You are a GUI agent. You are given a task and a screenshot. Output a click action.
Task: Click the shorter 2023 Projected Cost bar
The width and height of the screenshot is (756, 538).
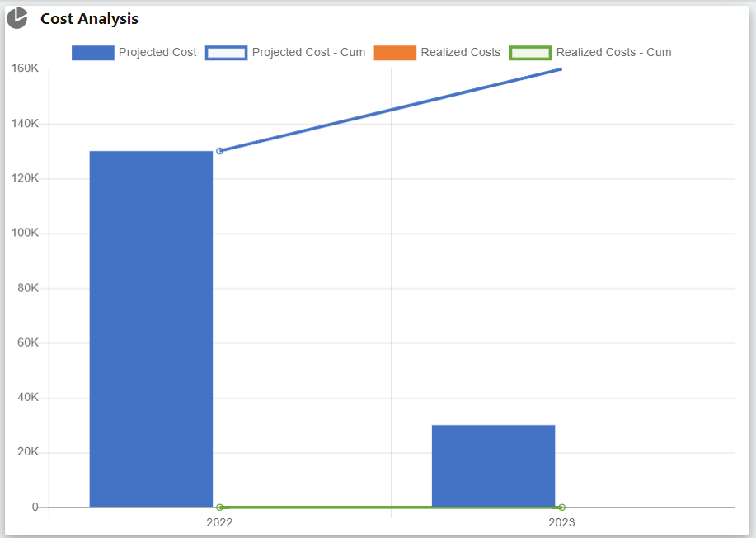[493, 466]
